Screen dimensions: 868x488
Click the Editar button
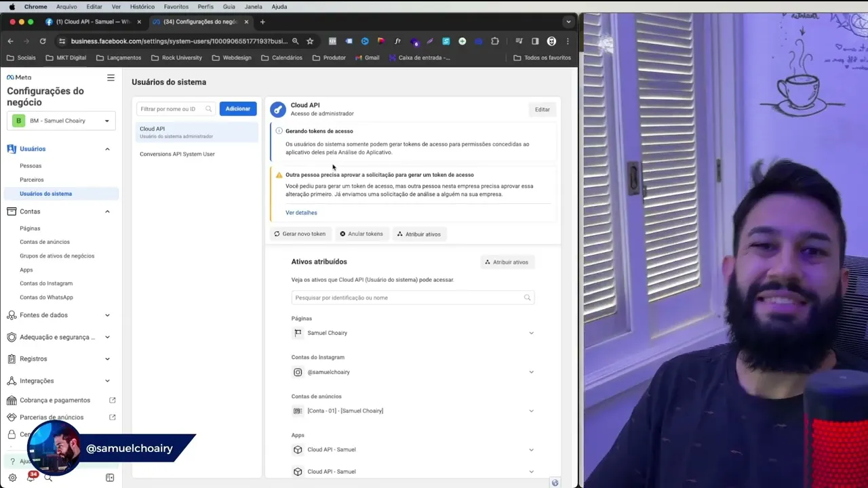pyautogui.click(x=542, y=109)
